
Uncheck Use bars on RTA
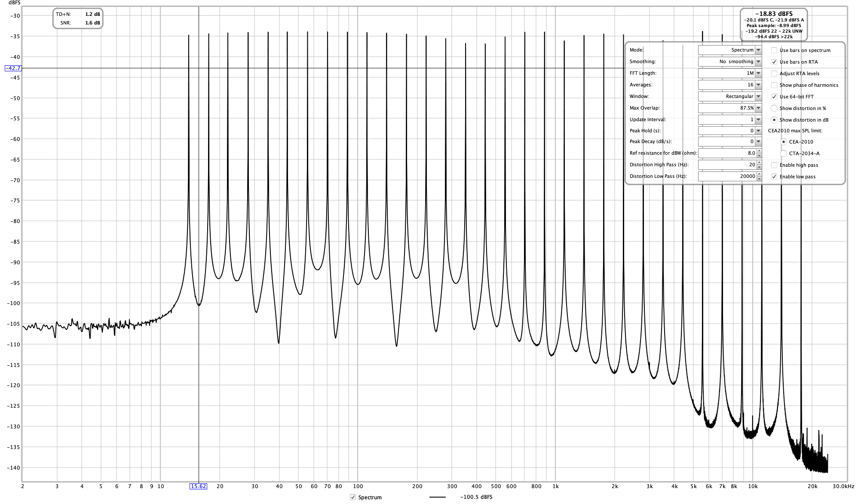(774, 62)
